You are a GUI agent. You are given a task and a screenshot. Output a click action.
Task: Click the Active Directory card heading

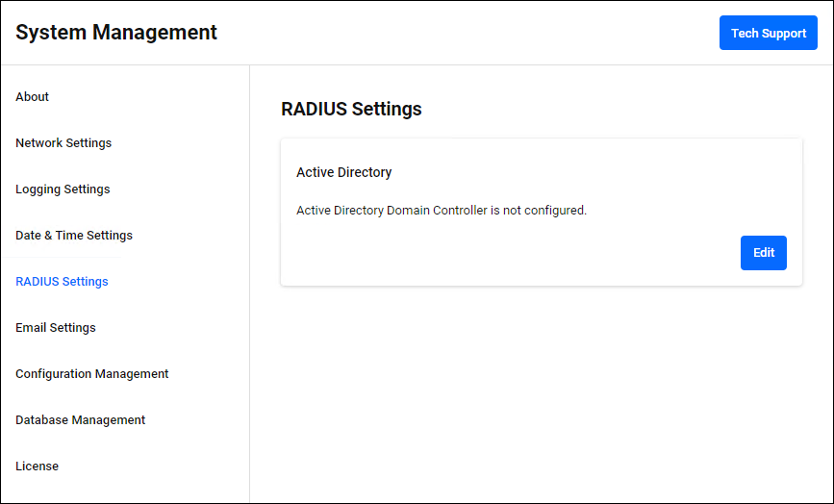tap(344, 173)
